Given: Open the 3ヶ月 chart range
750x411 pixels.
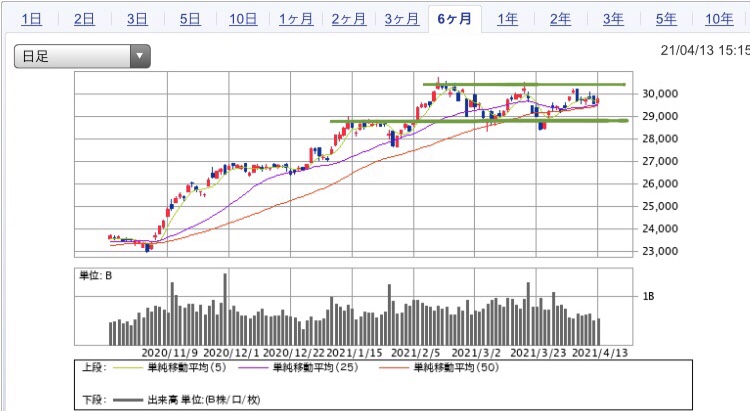Looking at the screenshot, I should (x=402, y=19).
